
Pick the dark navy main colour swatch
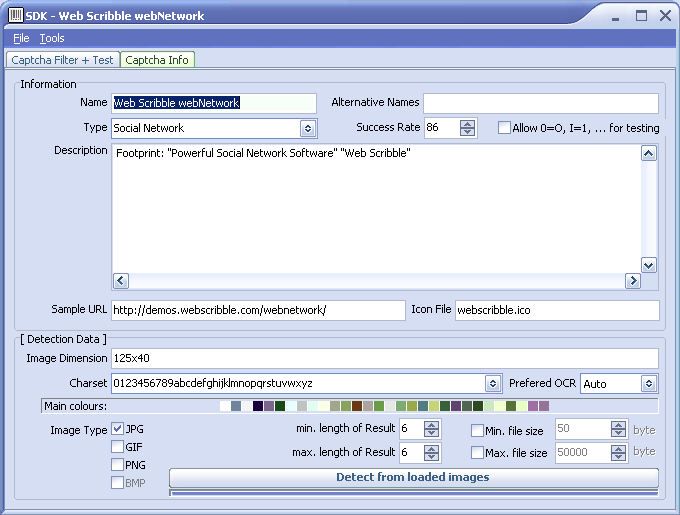pos(258,406)
